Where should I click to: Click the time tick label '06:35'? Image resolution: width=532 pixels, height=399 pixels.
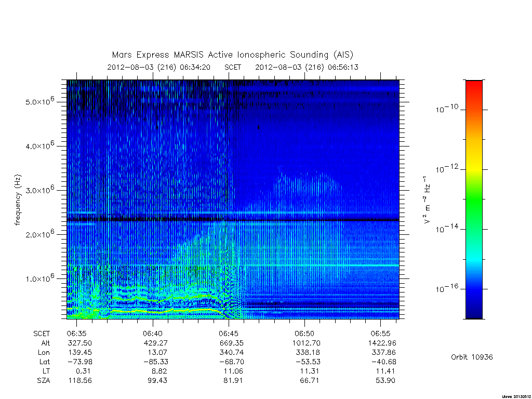(77, 334)
